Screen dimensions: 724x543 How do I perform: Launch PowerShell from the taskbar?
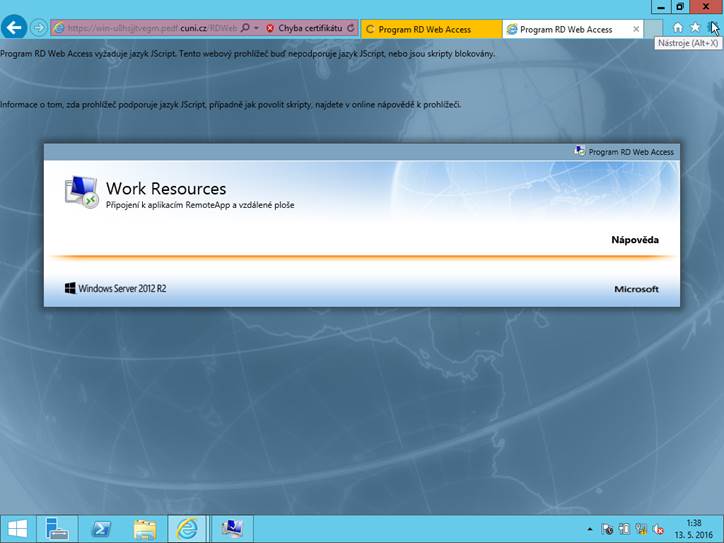click(101, 529)
